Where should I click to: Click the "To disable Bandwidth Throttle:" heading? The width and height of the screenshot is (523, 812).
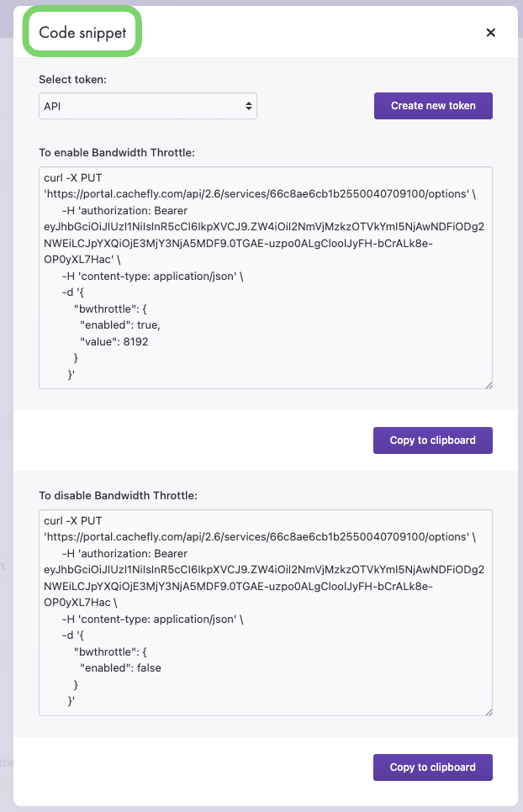coord(118,496)
